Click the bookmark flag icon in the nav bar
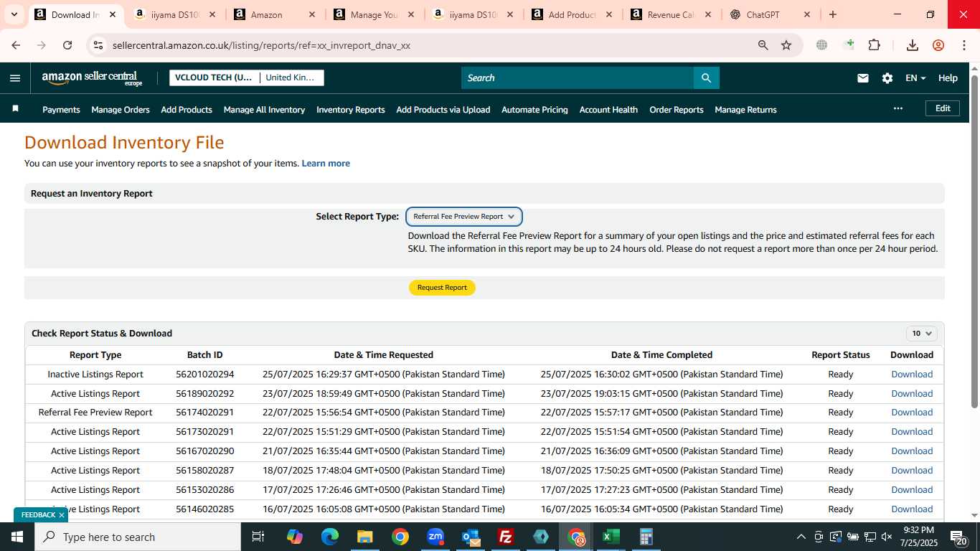Screen dimensions: 980x551 15,109
